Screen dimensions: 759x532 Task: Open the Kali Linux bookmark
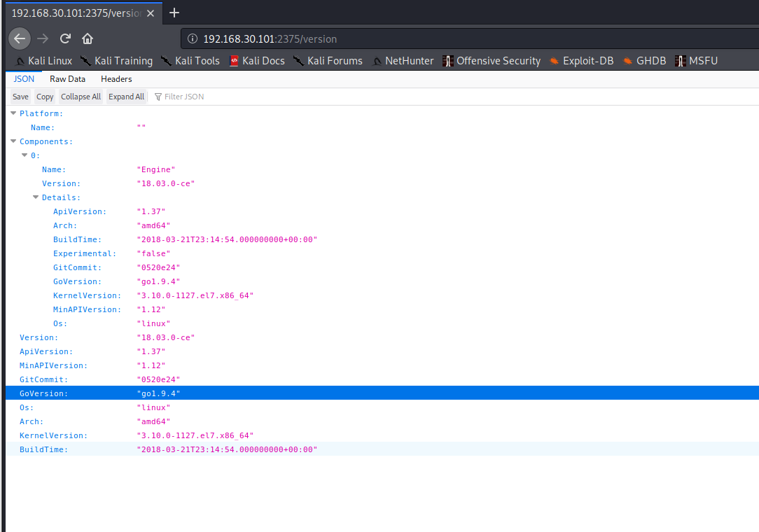pos(44,61)
